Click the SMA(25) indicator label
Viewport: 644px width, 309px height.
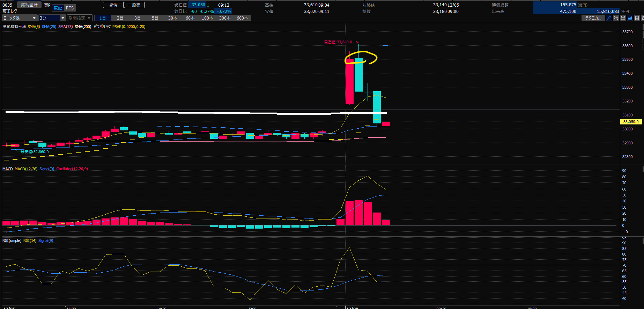49,27
